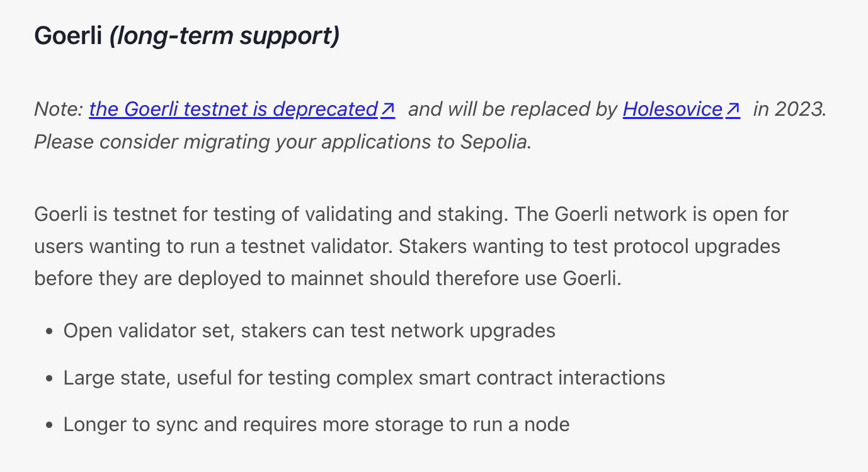Click the bullet dot before Open validator set
This screenshot has width=868, height=472.
[x=49, y=332]
